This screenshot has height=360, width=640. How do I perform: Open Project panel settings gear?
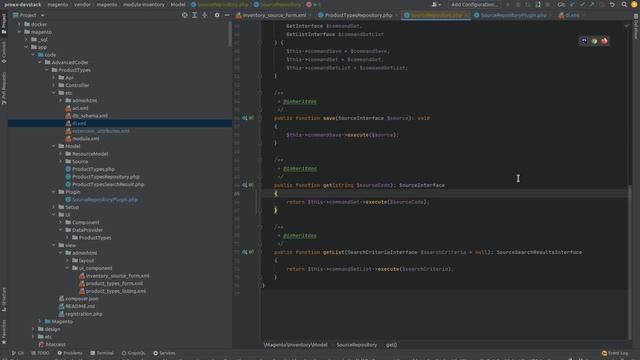tap(217, 15)
